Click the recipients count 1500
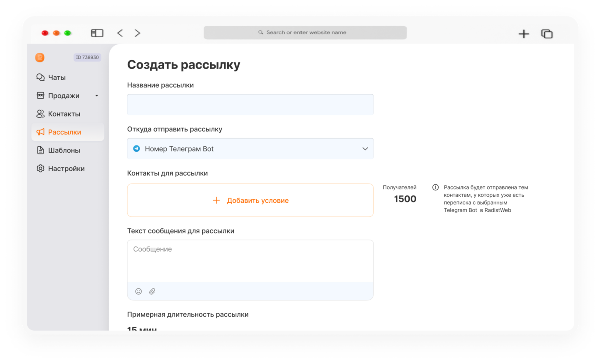 click(405, 199)
